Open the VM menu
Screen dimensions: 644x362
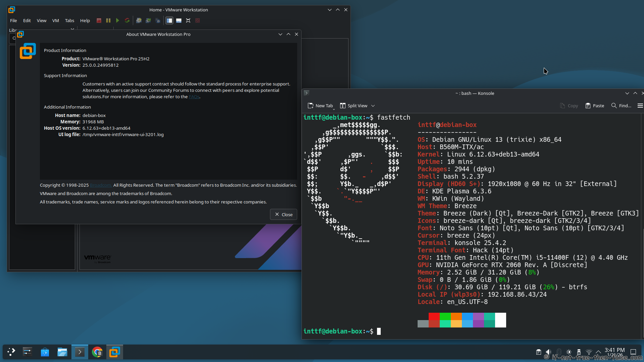56,20
